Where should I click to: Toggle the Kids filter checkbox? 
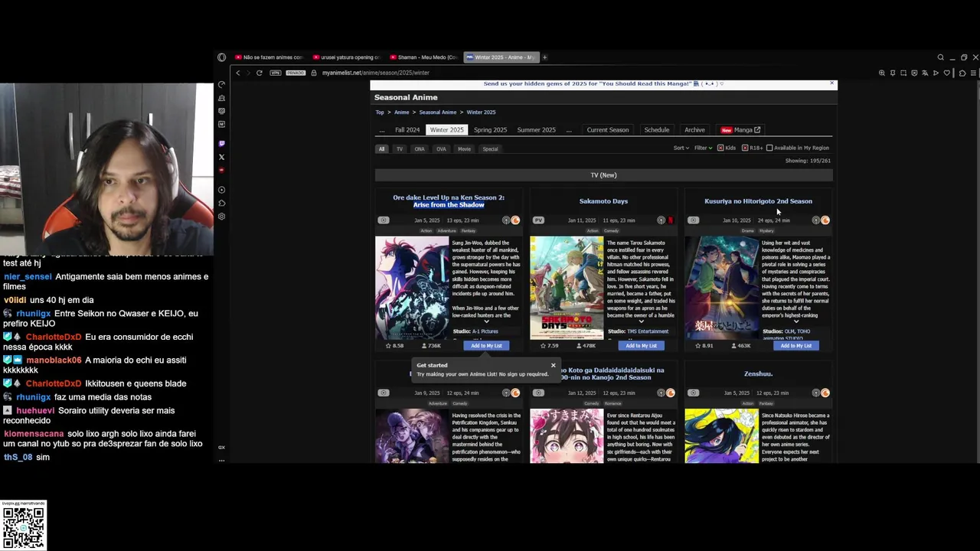click(720, 148)
